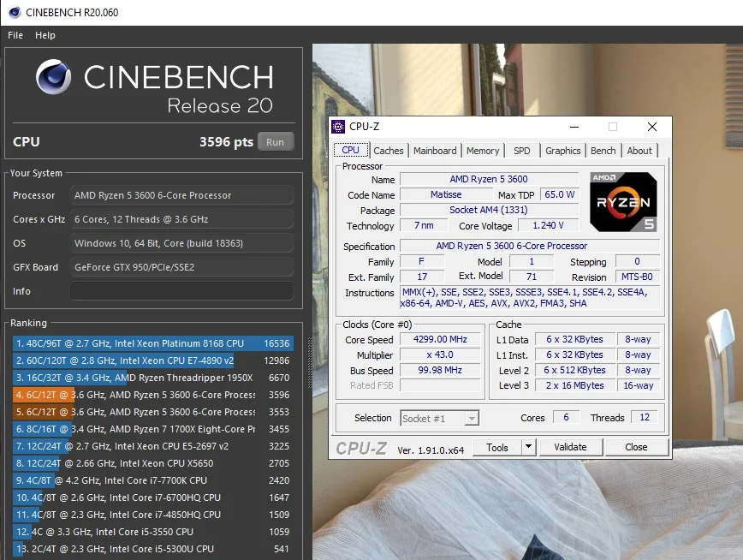Viewport: 743px width, 560px height.
Task: Open the Help menu
Action: pyautogui.click(x=45, y=35)
